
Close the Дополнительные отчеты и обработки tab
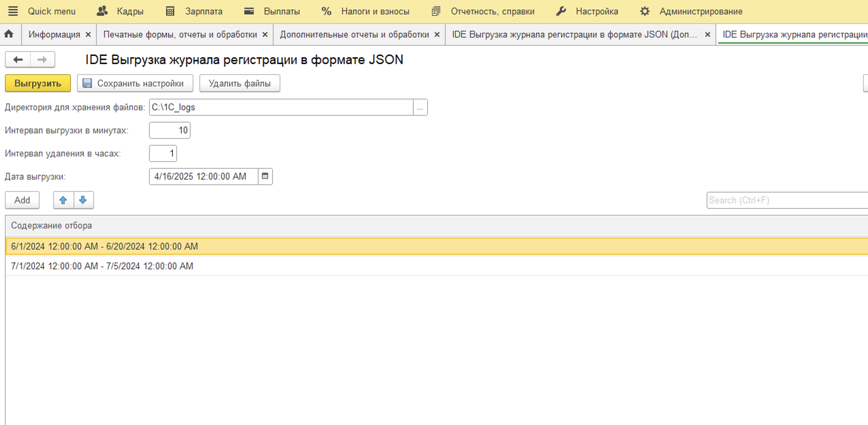click(x=437, y=34)
